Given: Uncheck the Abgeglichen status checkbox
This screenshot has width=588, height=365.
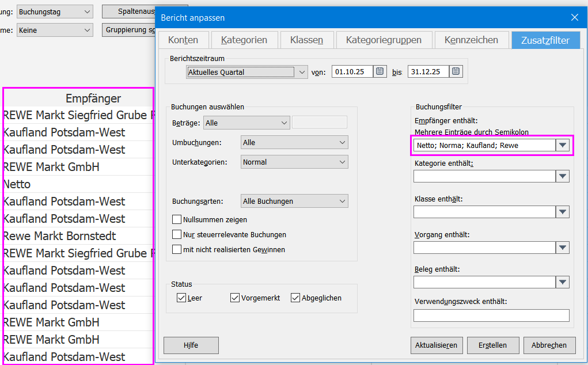Looking at the screenshot, I should point(295,298).
